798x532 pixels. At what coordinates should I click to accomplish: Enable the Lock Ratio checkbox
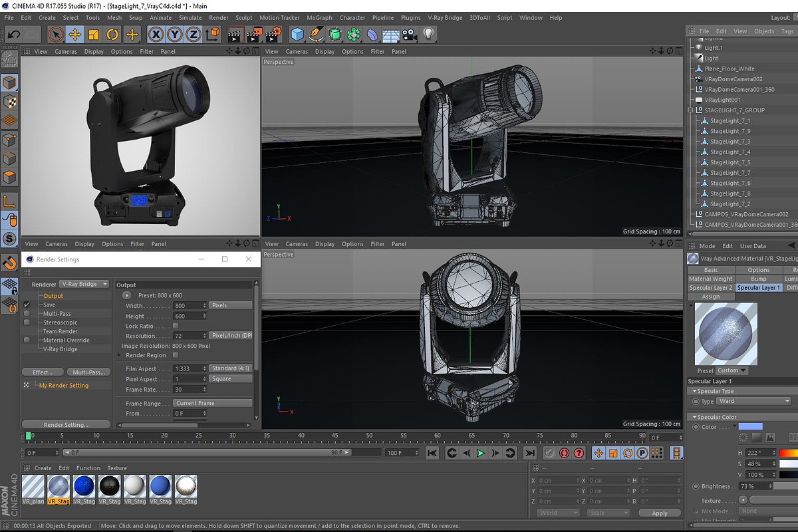click(176, 326)
